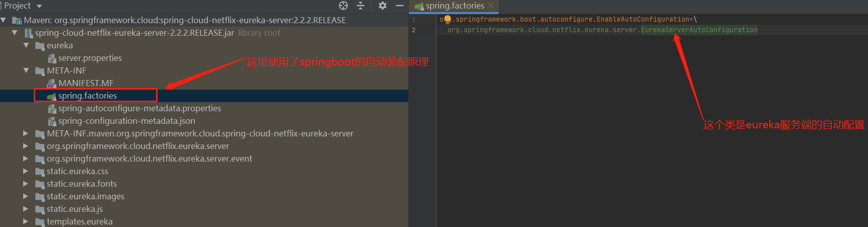
Task: Click the jar archive icon in tree
Action: tap(29, 33)
